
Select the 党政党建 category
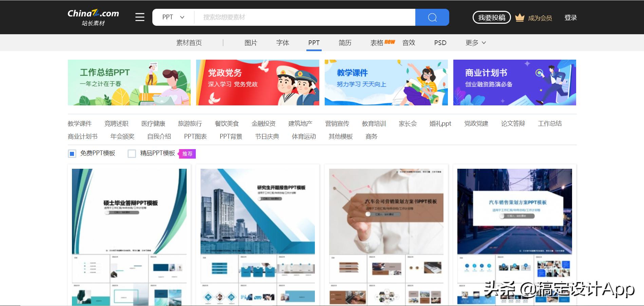pos(476,124)
